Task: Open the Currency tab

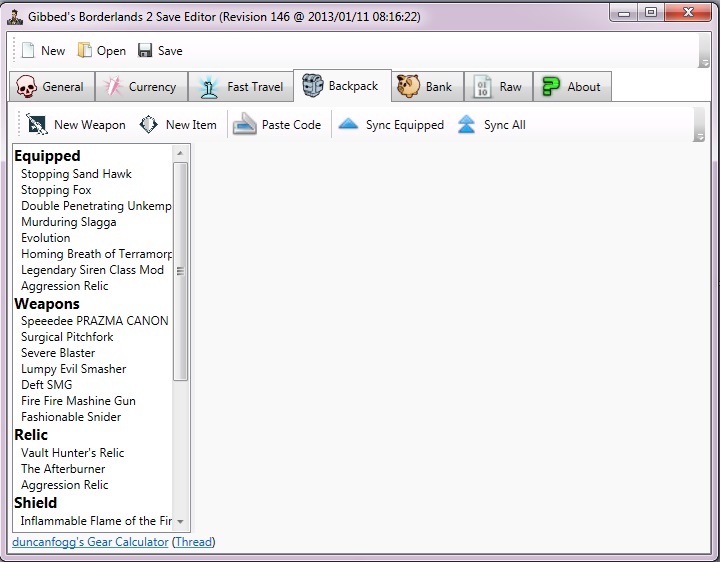Action: (142, 86)
